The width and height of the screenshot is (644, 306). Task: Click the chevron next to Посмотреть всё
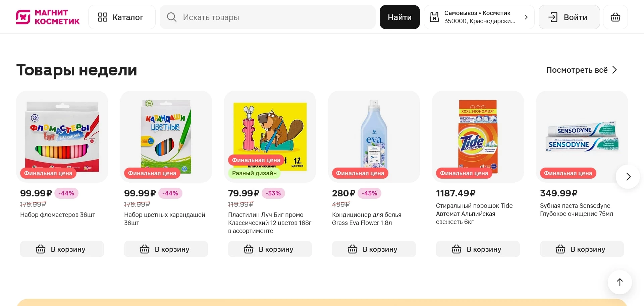(x=614, y=70)
